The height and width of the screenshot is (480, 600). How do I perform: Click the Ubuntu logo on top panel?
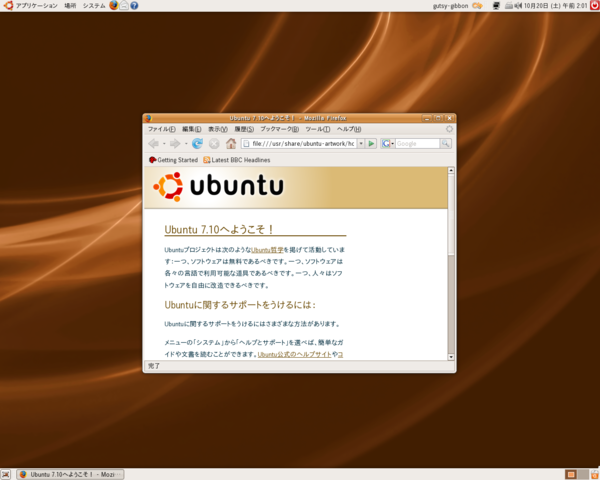click(8, 5)
